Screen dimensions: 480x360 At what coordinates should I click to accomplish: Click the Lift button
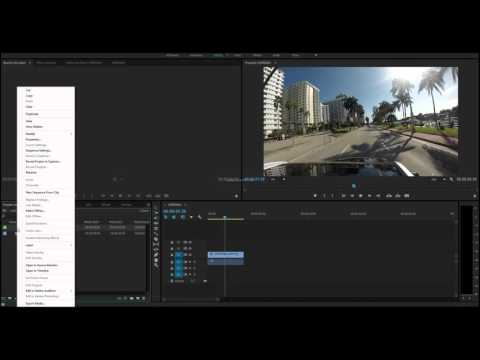click(389, 196)
